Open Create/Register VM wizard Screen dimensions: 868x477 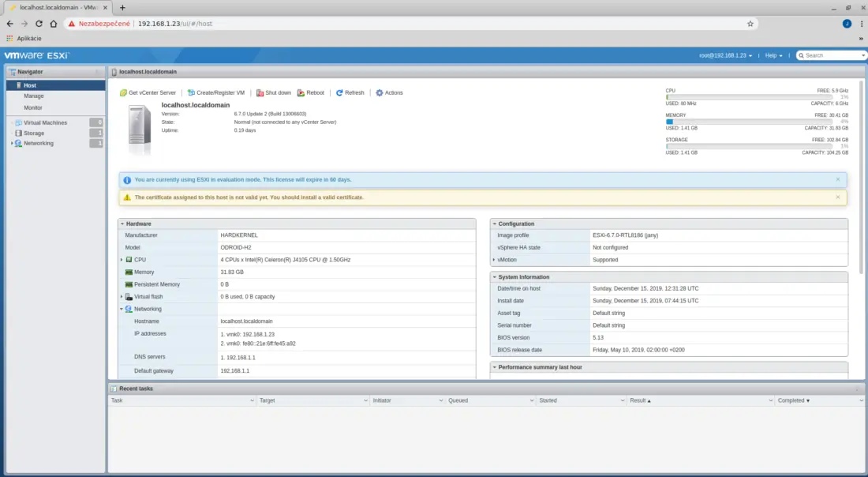point(216,93)
